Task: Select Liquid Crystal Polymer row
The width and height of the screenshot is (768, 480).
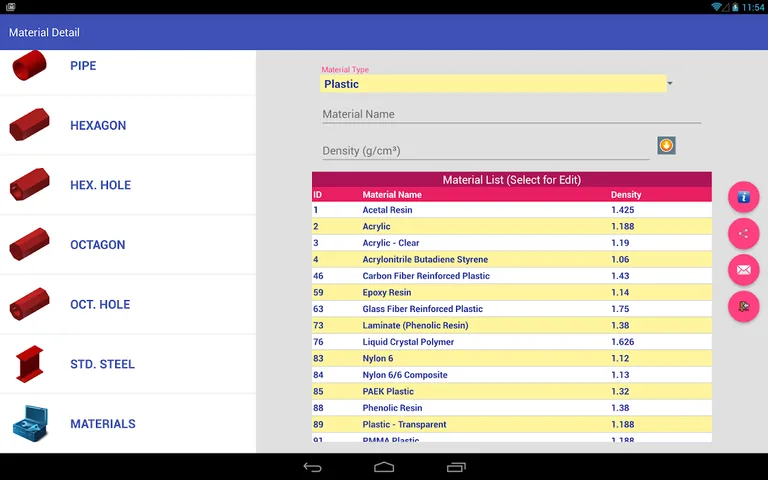Action: coord(512,342)
